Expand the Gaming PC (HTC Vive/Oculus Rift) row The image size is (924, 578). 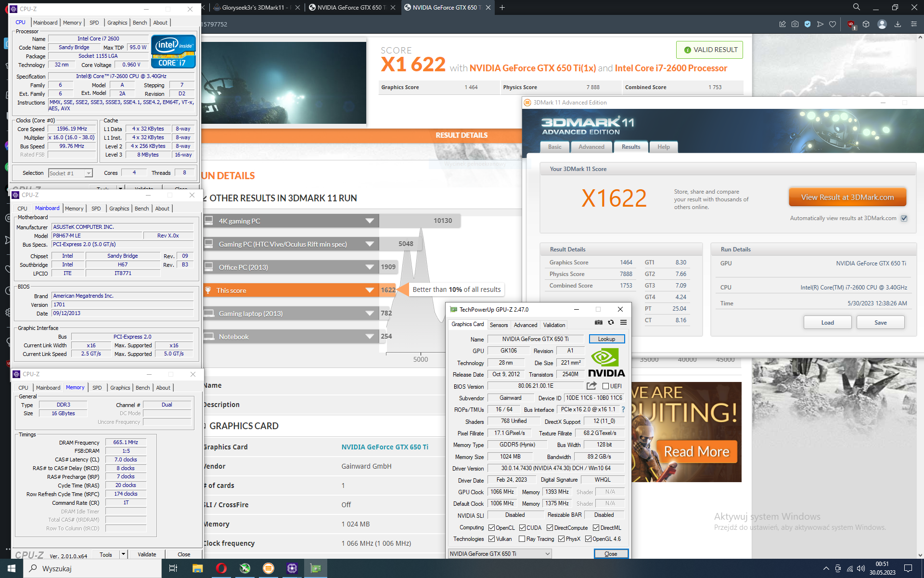370,244
